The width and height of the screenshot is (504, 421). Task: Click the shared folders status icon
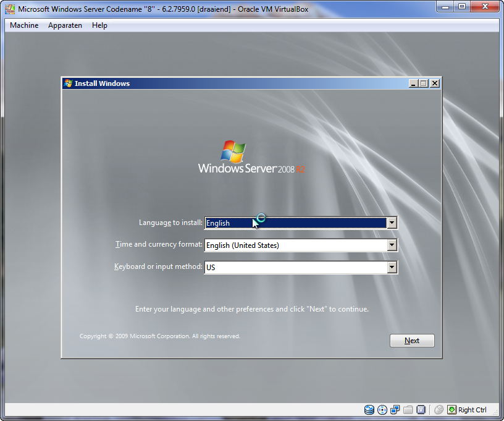[x=408, y=410]
